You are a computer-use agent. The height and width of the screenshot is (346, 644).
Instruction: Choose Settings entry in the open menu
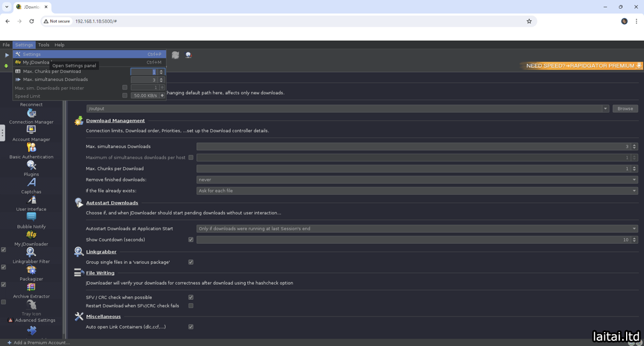32,54
